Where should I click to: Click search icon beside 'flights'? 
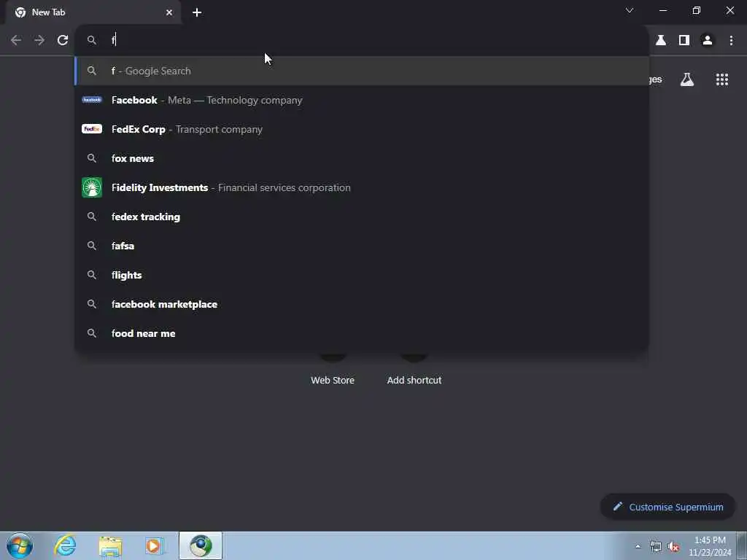click(92, 275)
